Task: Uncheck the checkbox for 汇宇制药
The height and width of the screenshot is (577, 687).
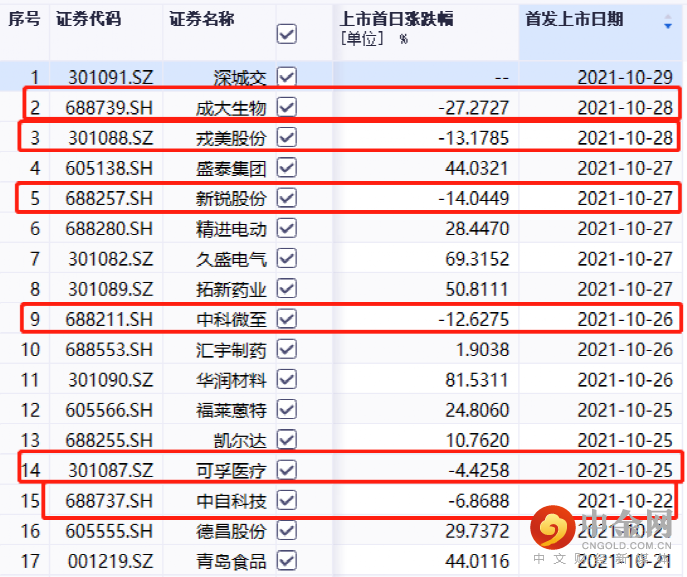Action: [x=287, y=349]
